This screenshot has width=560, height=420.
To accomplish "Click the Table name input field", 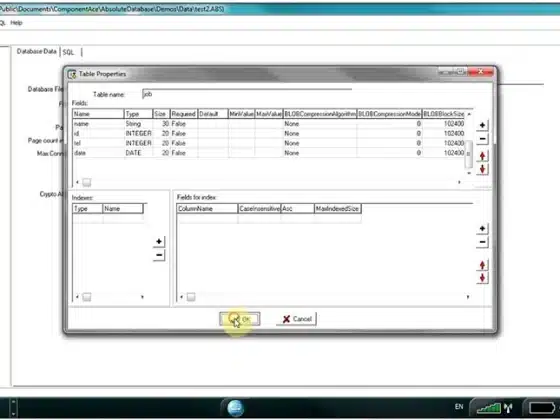I will pos(246,94).
